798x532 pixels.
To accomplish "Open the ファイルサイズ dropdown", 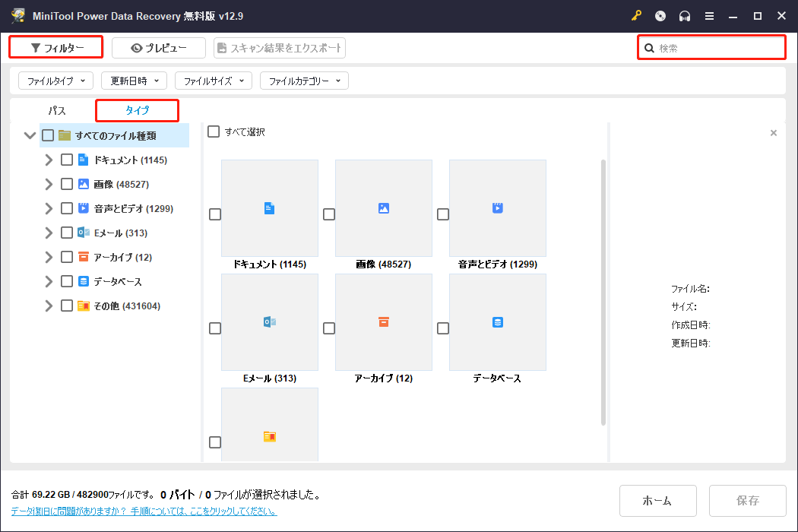I will click(x=214, y=81).
